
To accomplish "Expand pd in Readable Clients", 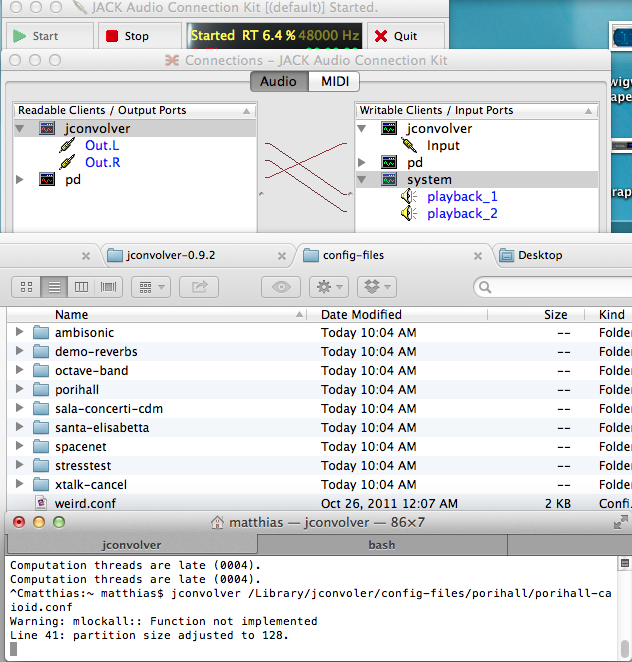I will (x=19, y=179).
